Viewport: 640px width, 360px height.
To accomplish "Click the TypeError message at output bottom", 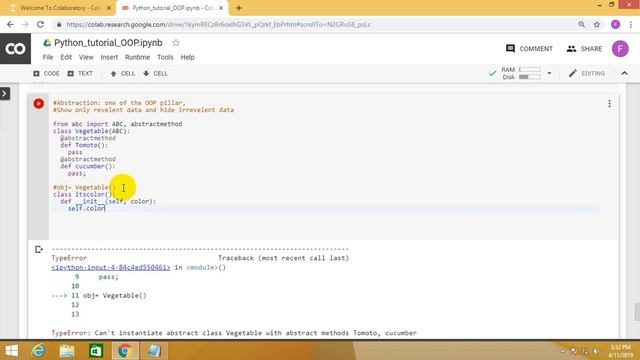I will (x=234, y=333).
